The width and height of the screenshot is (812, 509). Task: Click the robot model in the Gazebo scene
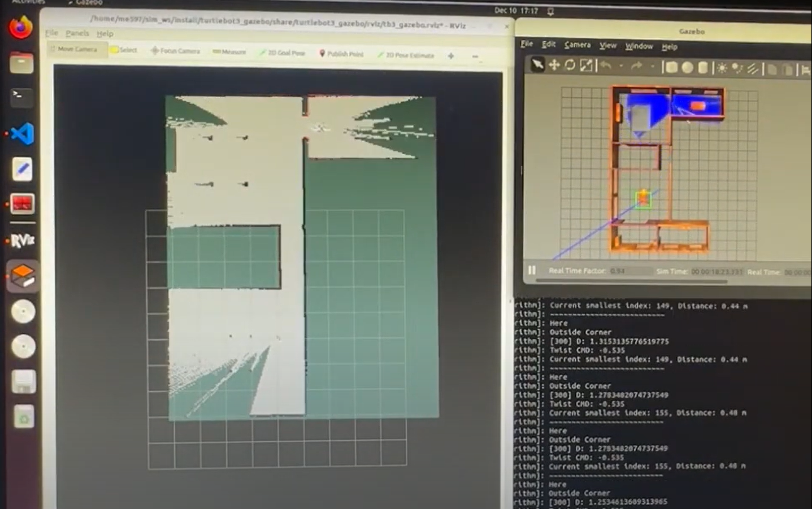tap(642, 198)
